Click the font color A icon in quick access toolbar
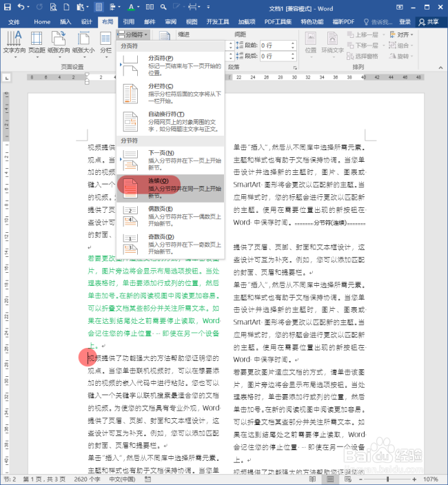Screen dimensions: 448x485 (131, 7)
